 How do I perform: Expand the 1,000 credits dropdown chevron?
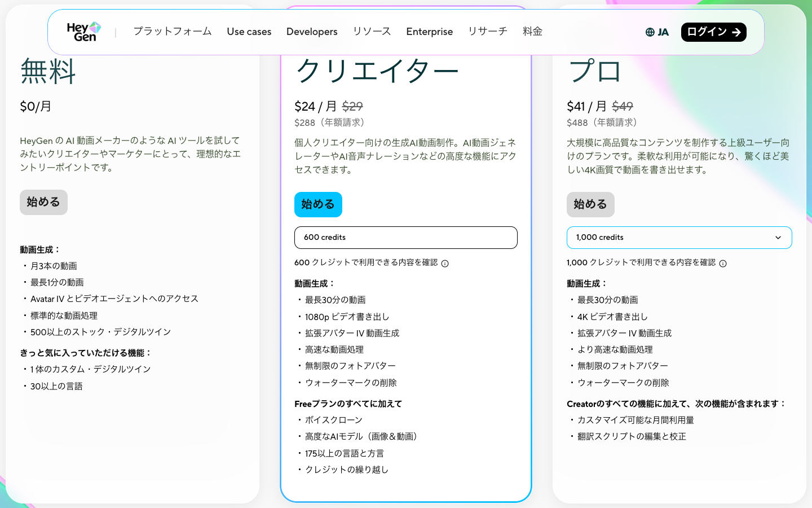point(778,238)
